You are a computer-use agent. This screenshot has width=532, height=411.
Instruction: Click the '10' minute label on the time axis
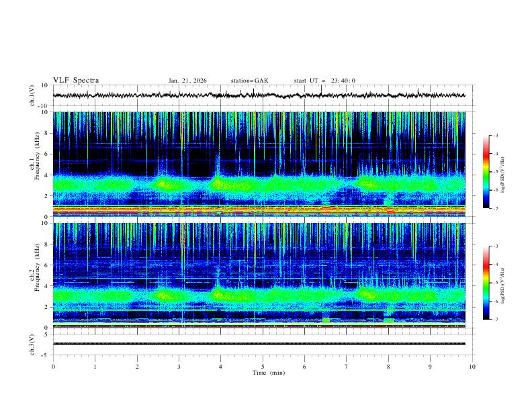[472, 367]
